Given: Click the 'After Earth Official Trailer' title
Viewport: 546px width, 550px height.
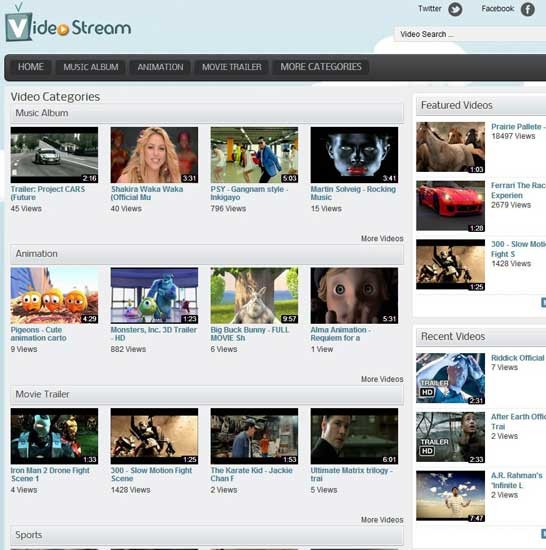Looking at the screenshot, I should click(518, 421).
